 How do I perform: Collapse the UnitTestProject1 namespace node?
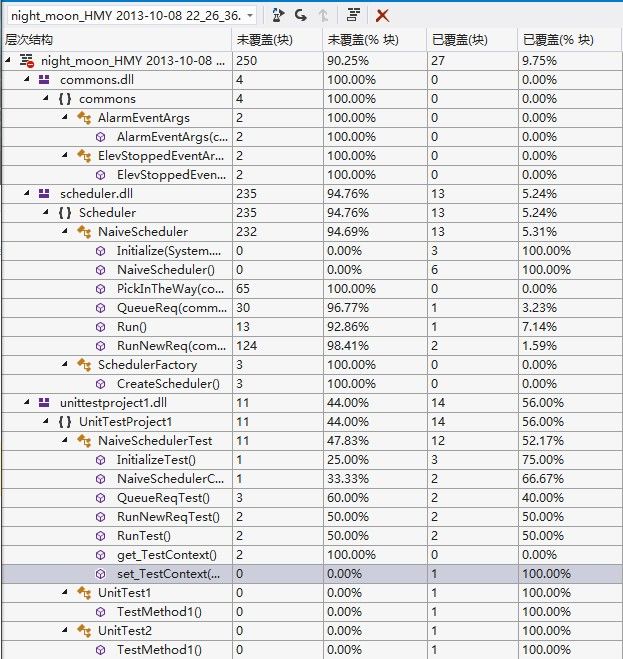[46, 421]
